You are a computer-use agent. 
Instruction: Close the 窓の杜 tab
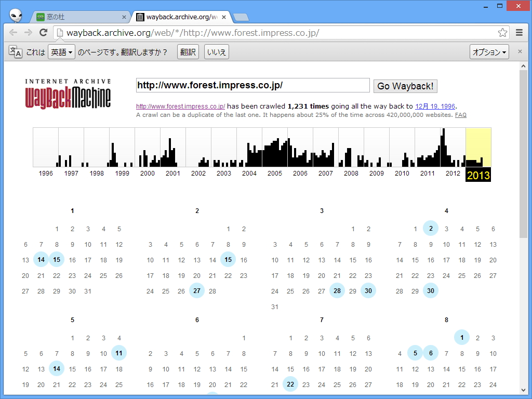click(x=124, y=17)
